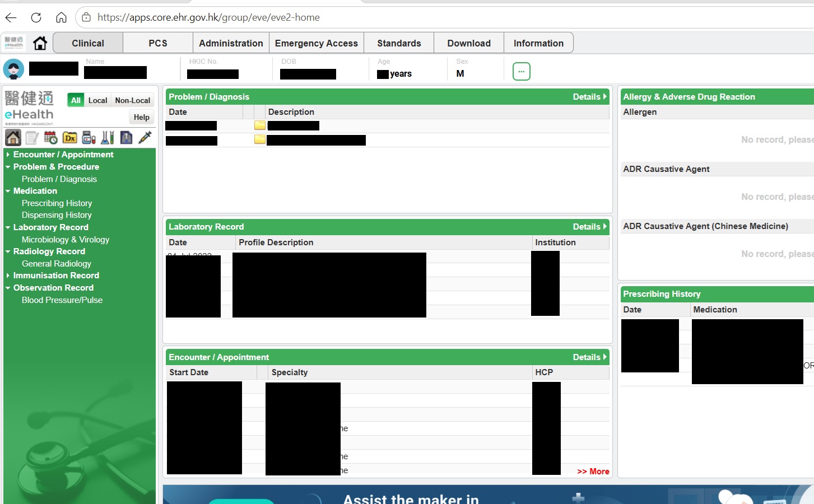Select Prescribing History in the sidebar tree
The width and height of the screenshot is (814, 504).
click(57, 203)
